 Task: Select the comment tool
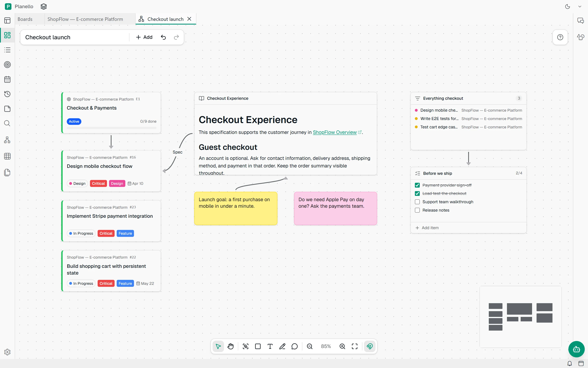(294, 346)
